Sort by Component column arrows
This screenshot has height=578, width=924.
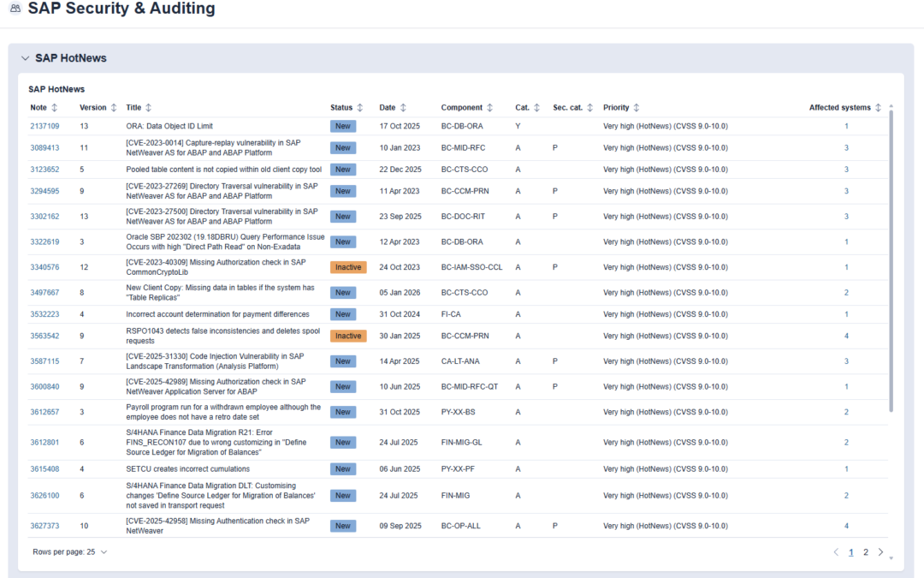[489, 107]
